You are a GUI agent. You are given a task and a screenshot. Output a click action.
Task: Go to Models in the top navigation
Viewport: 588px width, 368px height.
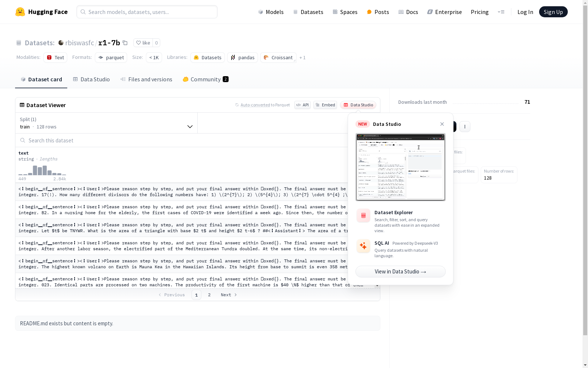(271, 12)
